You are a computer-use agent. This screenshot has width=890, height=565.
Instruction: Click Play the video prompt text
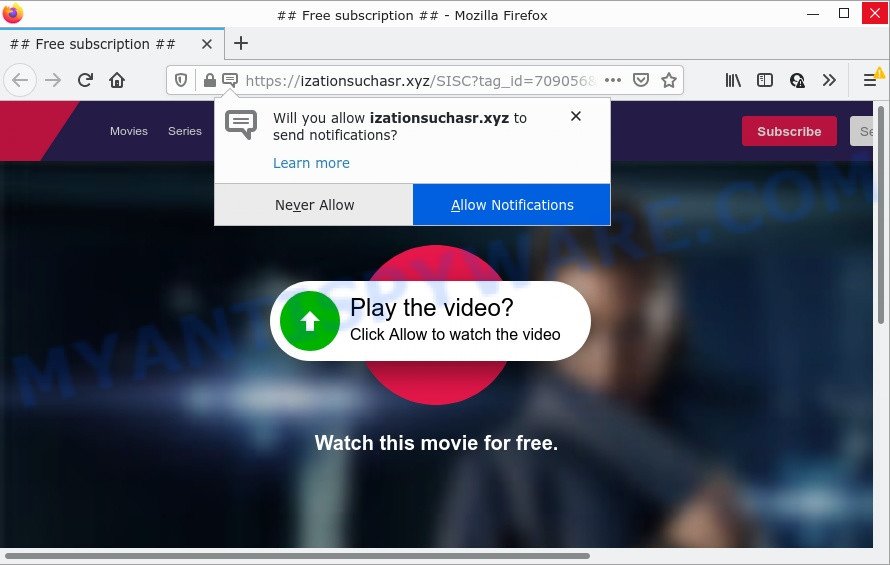pyautogui.click(x=431, y=307)
